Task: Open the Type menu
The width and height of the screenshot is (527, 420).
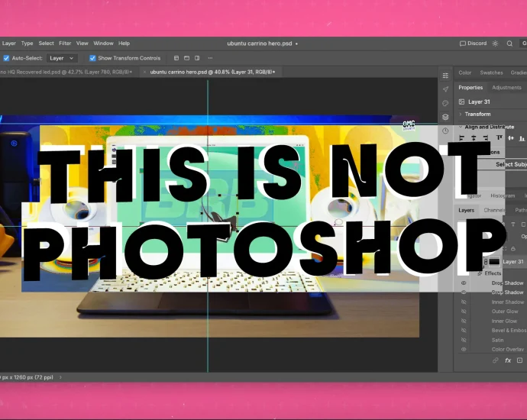Action: pos(27,44)
